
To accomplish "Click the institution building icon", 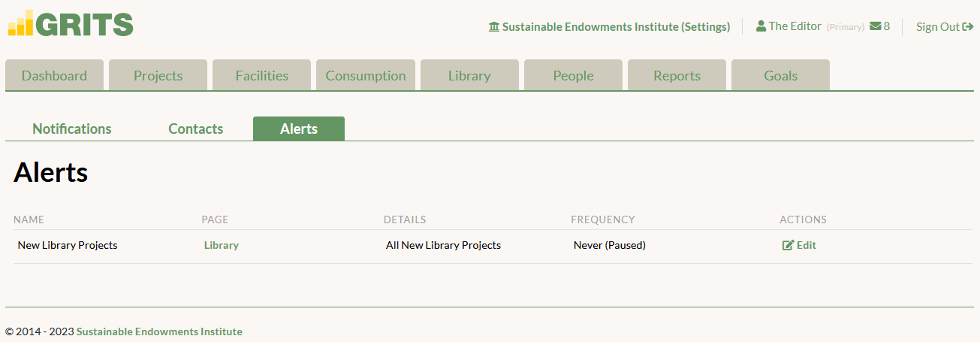I will coord(494,27).
